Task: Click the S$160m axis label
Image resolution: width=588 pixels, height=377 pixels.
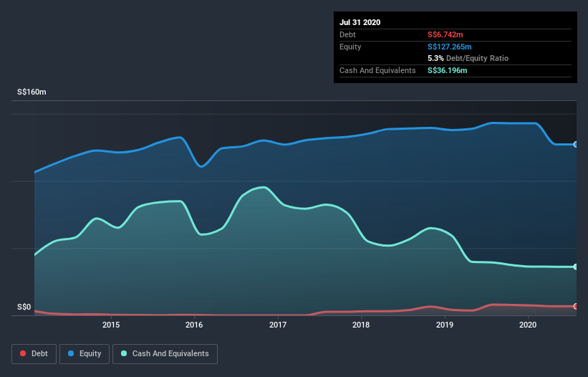Action: click(x=32, y=92)
